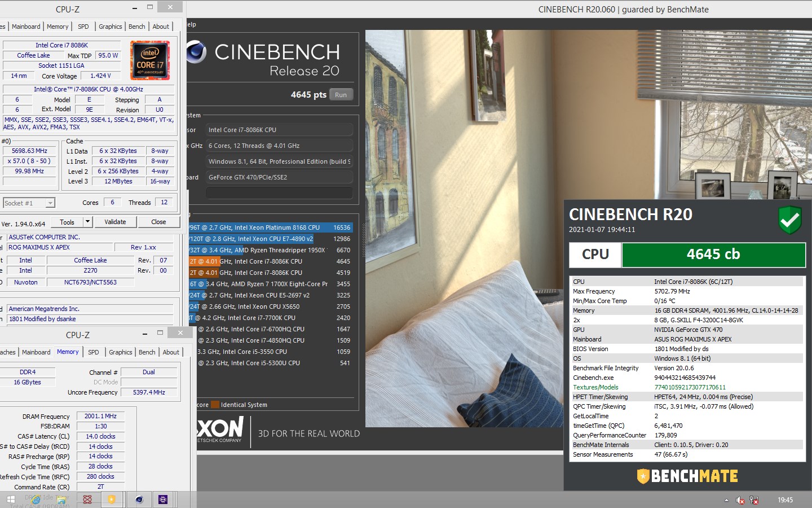This screenshot has width=812, height=508.
Task: Open Memory tab in upper CPU-Z window
Action: coord(58,27)
